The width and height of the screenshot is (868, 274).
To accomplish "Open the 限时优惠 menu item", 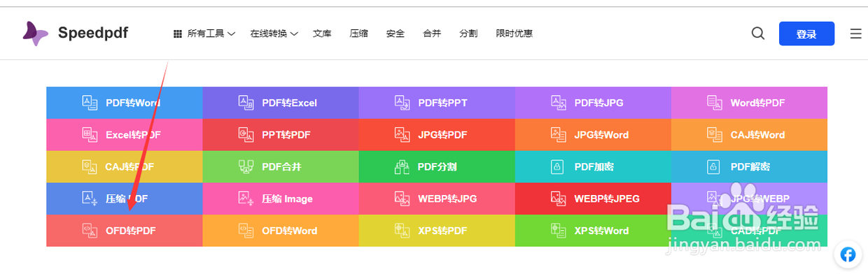I will pyautogui.click(x=514, y=34).
